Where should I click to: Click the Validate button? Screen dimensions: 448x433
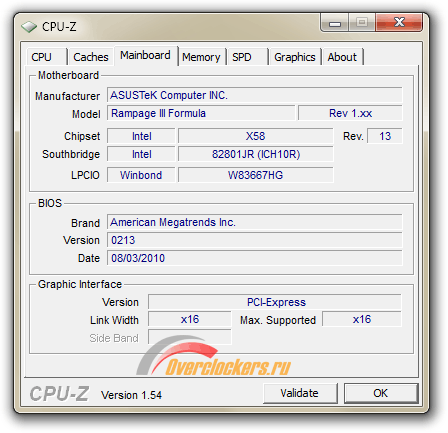tap(300, 393)
